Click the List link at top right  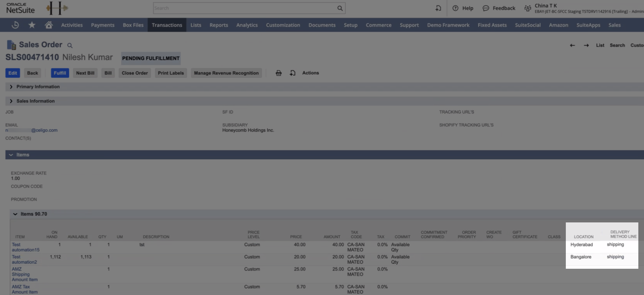pyautogui.click(x=600, y=45)
